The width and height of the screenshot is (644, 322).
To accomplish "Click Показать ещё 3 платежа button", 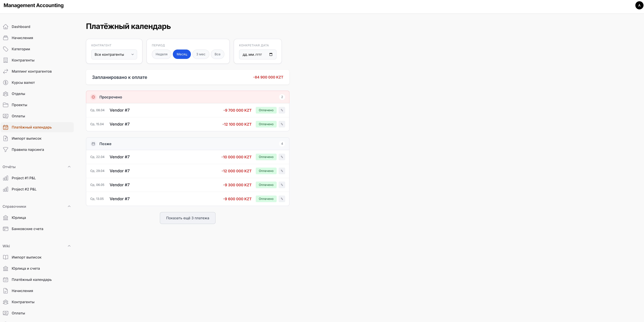I will 187,218.
